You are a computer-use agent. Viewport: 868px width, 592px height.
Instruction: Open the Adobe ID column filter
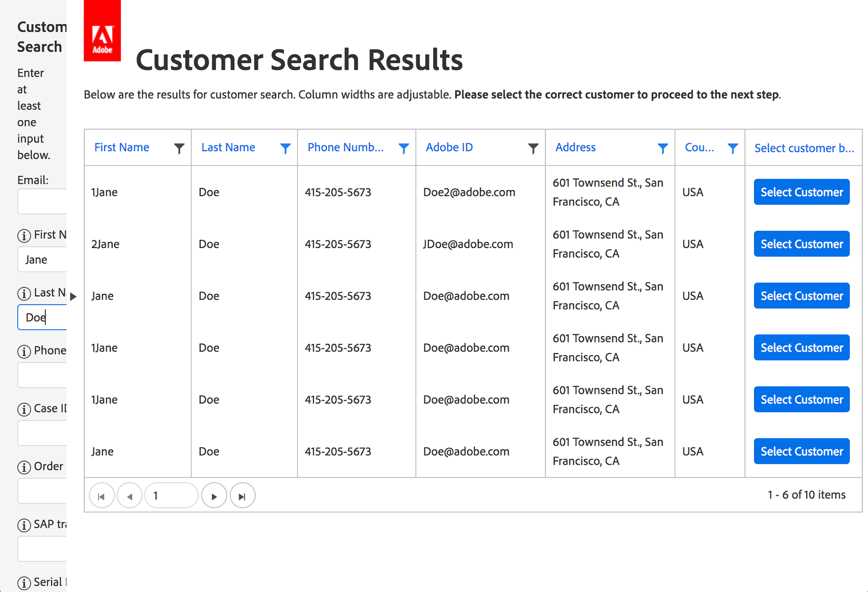(533, 148)
